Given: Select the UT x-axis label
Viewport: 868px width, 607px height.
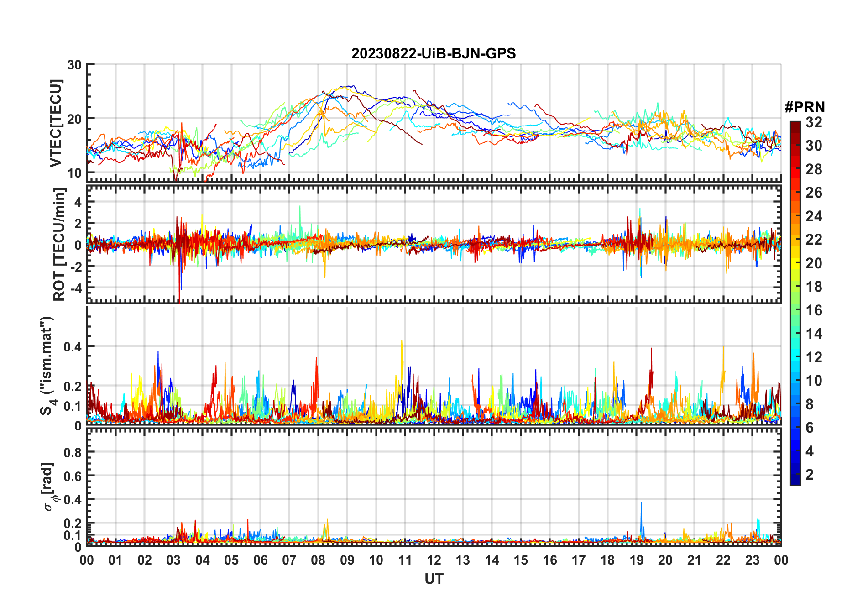Looking at the screenshot, I should coord(434,579).
